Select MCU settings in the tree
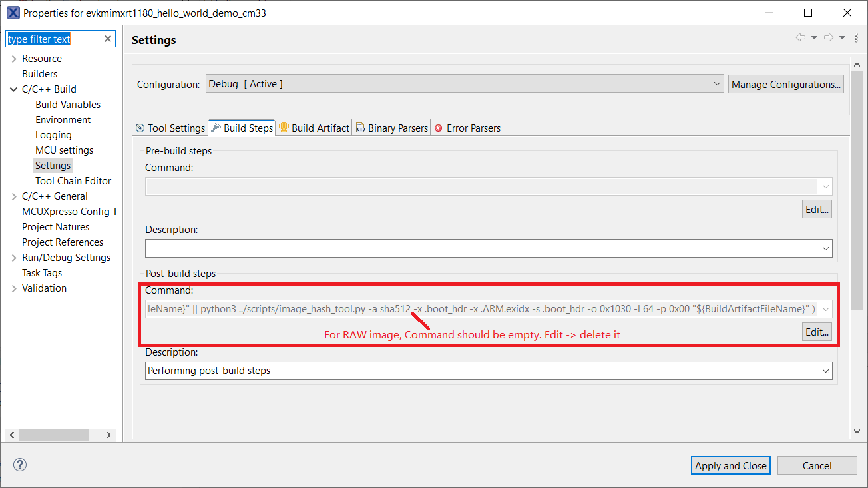Image resolution: width=868 pixels, height=488 pixels. click(64, 150)
